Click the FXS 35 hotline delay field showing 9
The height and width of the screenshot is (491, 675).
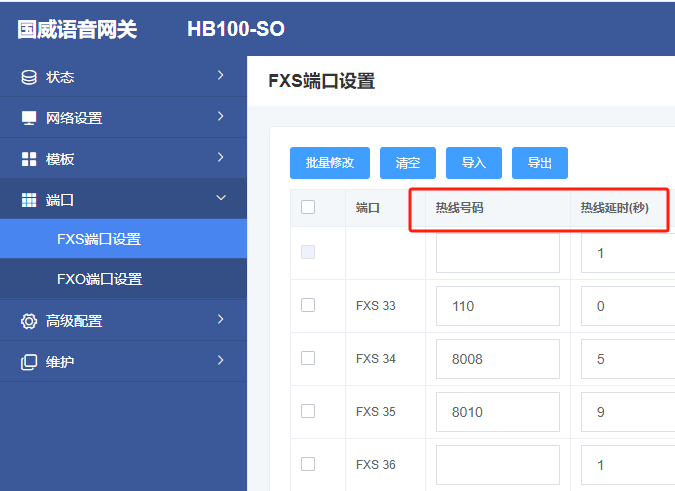pos(628,412)
